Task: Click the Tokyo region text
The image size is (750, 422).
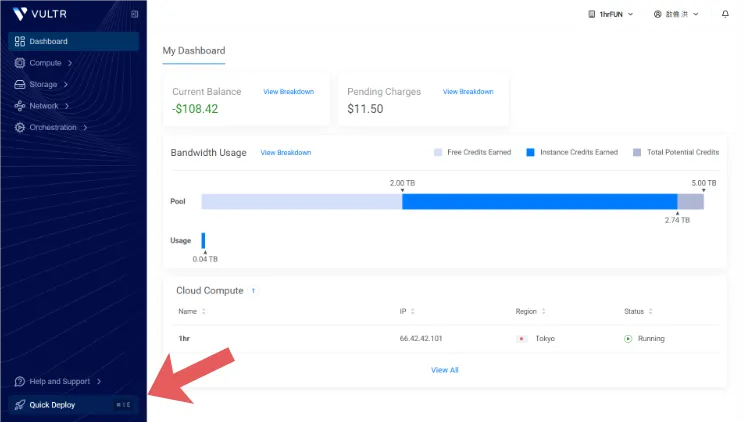Action: coord(545,339)
